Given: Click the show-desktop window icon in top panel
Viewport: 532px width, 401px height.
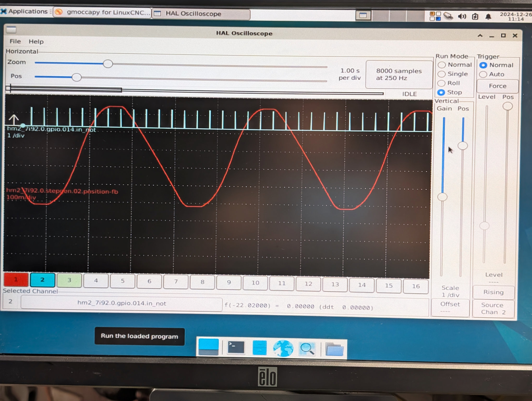Looking at the screenshot, I should point(363,15).
